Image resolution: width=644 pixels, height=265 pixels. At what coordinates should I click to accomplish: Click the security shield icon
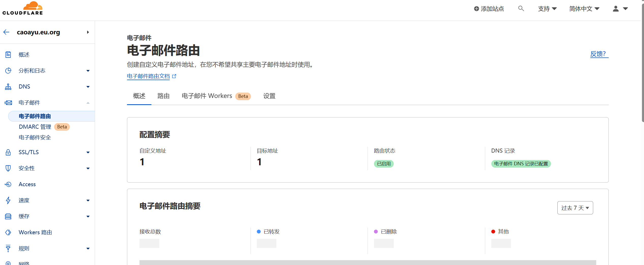click(8, 168)
